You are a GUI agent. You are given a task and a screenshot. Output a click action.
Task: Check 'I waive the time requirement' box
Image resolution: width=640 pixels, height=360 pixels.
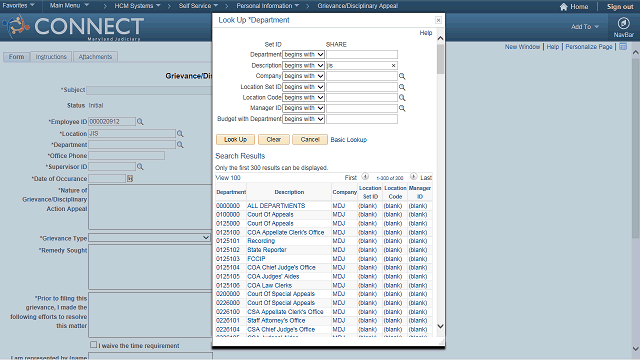pyautogui.click(x=93, y=345)
